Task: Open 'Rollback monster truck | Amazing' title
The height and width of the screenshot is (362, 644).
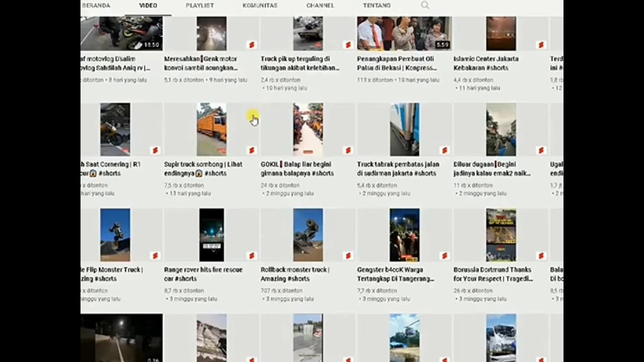Action: [x=295, y=274]
